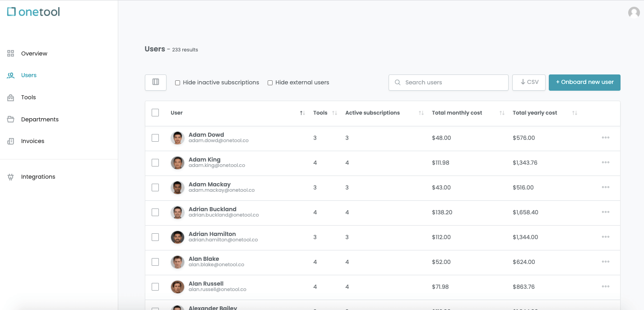Viewport: 644px width, 310px height.
Task: Select the Departments folder icon
Action: [x=11, y=119]
